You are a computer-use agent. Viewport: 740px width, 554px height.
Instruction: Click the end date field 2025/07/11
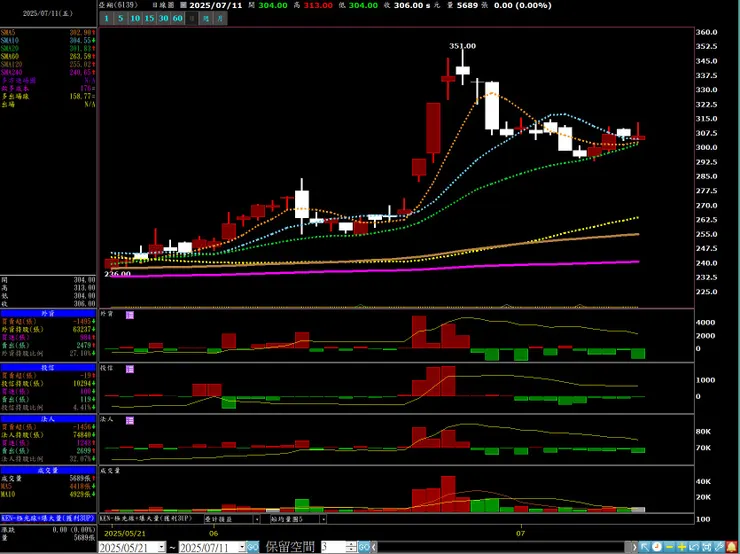tap(208, 547)
